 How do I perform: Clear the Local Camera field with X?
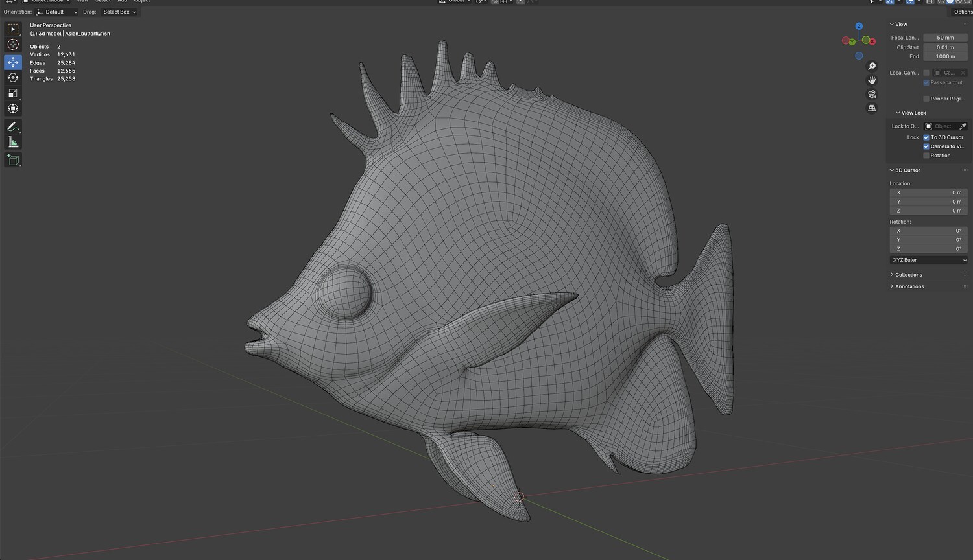coord(963,73)
